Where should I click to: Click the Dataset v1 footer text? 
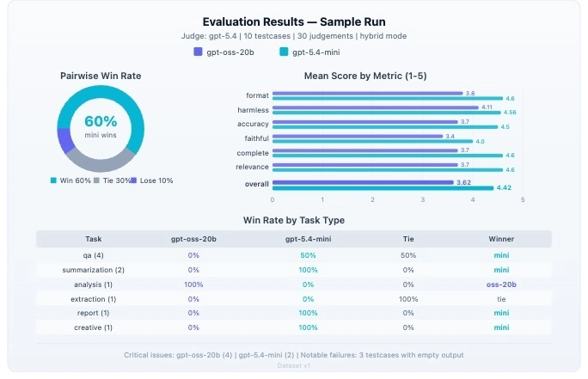294,364
